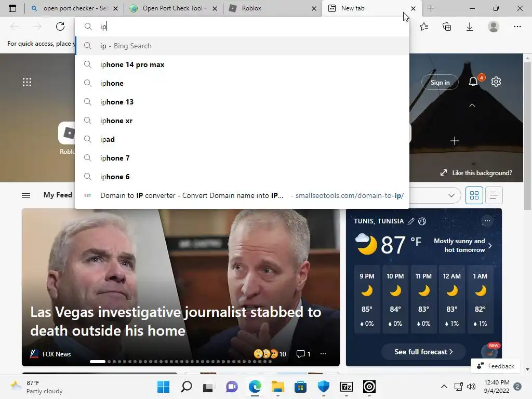
Task: Show hidden system tray icons chevron
Action: pyautogui.click(x=444, y=387)
